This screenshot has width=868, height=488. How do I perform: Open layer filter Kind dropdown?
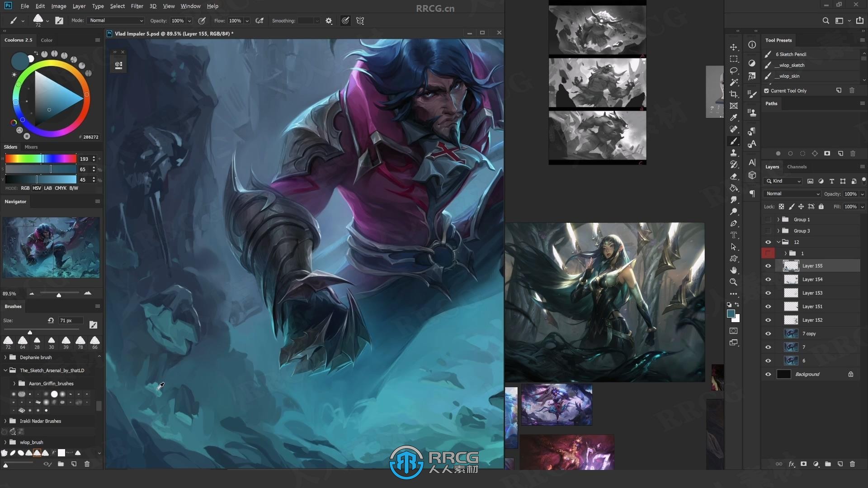click(x=783, y=181)
